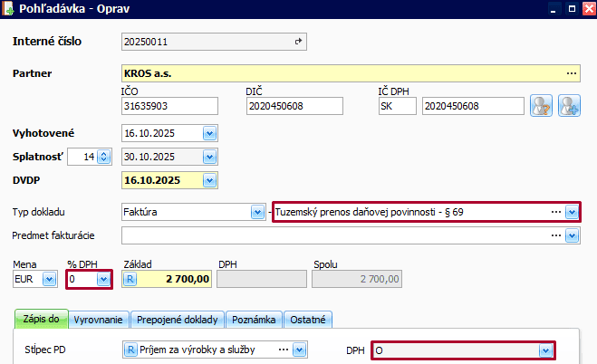Click the arrow icon in Interné číslo field
Image resolution: width=597 pixels, height=364 pixels.
pyautogui.click(x=298, y=42)
